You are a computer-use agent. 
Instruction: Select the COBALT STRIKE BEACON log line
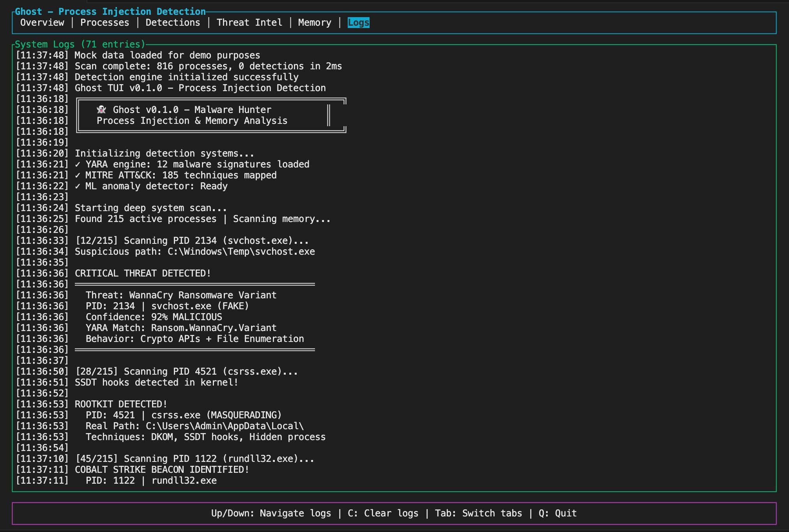pos(161,469)
